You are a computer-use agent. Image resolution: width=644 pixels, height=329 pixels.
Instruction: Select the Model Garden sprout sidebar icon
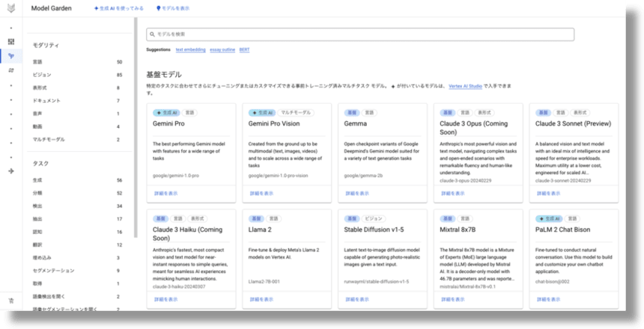pyautogui.click(x=11, y=56)
